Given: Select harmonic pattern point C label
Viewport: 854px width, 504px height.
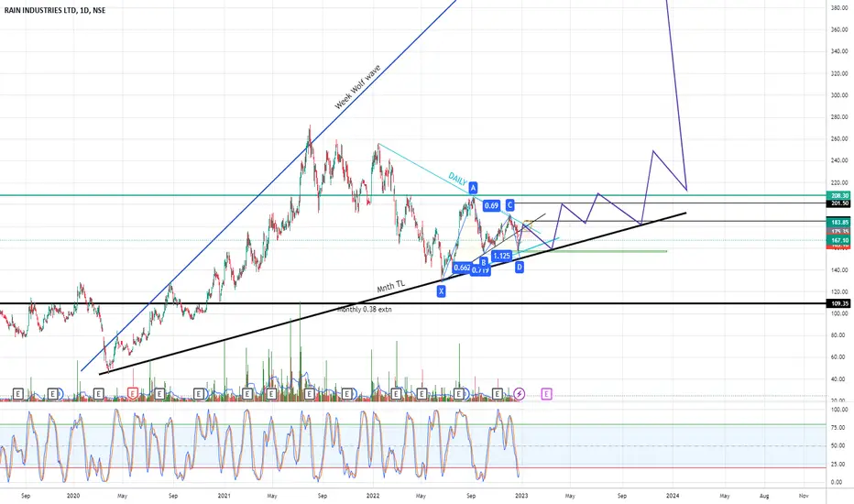Looking at the screenshot, I should click(x=509, y=205).
